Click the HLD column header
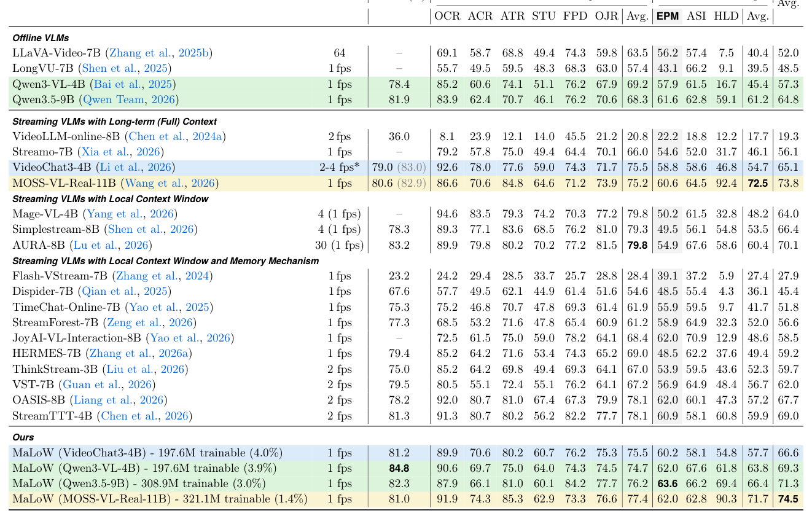 tap(726, 17)
